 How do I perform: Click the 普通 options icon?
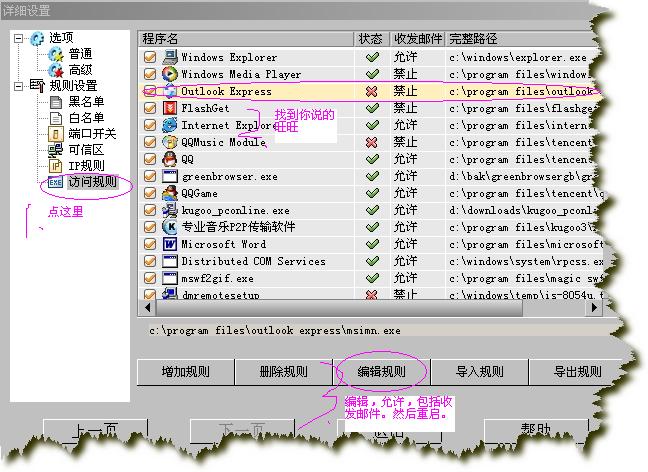click(x=56, y=54)
